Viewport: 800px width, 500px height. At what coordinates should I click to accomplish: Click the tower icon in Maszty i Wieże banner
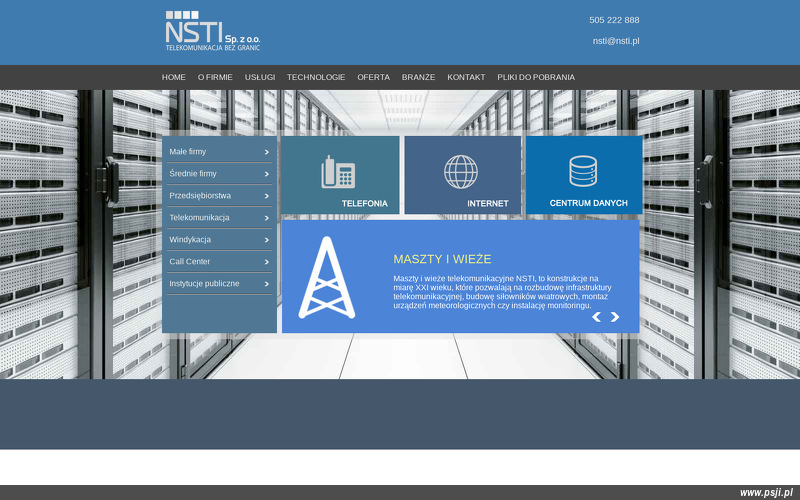tap(327, 278)
